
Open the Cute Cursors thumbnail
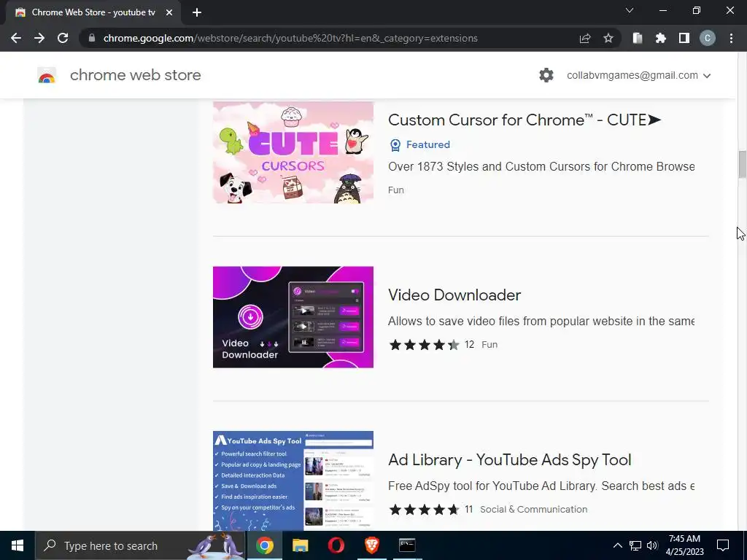(293, 152)
